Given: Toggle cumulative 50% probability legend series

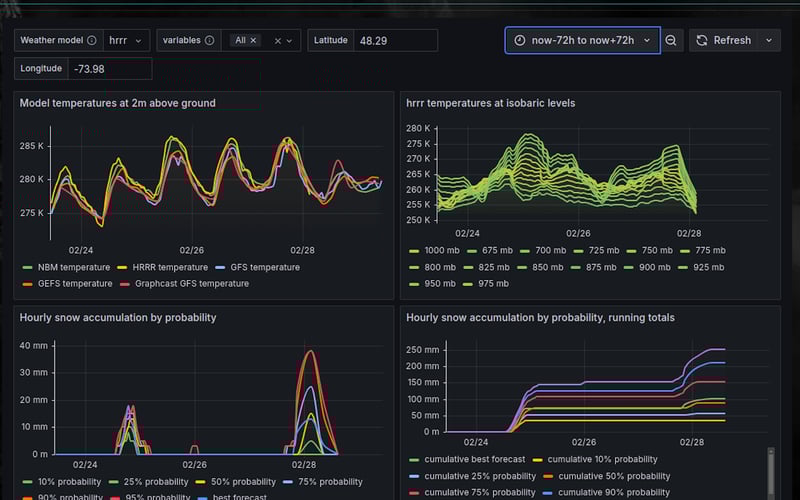Looking at the screenshot, I should (x=614, y=477).
